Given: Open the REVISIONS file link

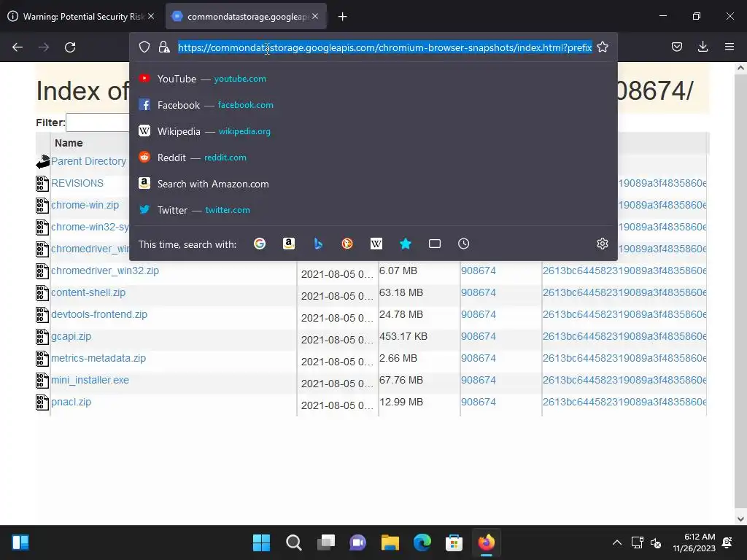Looking at the screenshot, I should 77,183.
